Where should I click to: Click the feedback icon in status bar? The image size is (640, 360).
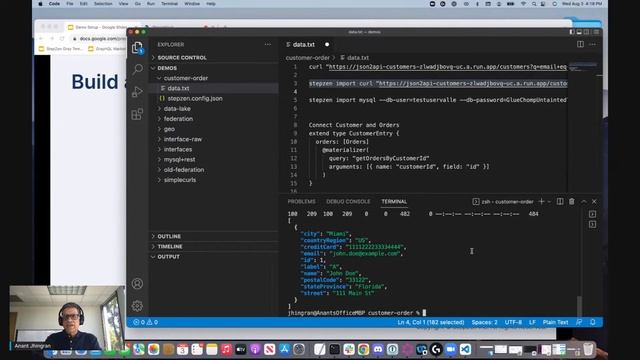(579, 322)
